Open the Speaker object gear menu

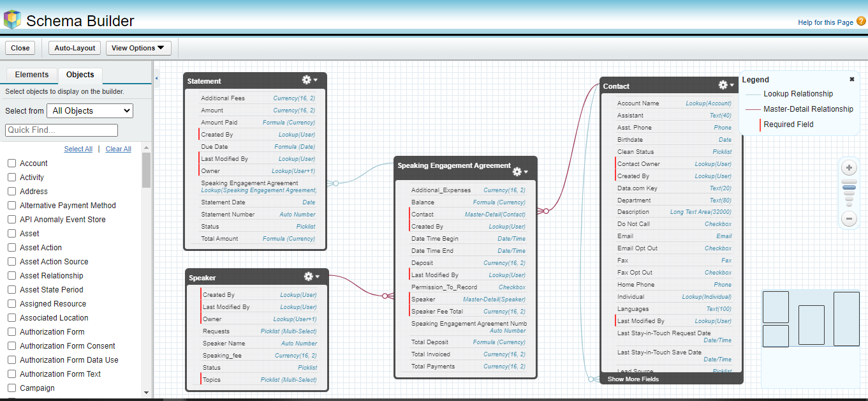[312, 276]
